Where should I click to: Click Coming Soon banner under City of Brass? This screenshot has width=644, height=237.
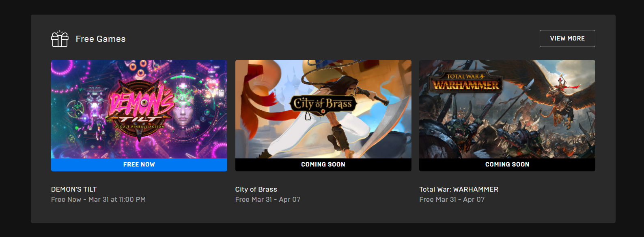point(323,164)
